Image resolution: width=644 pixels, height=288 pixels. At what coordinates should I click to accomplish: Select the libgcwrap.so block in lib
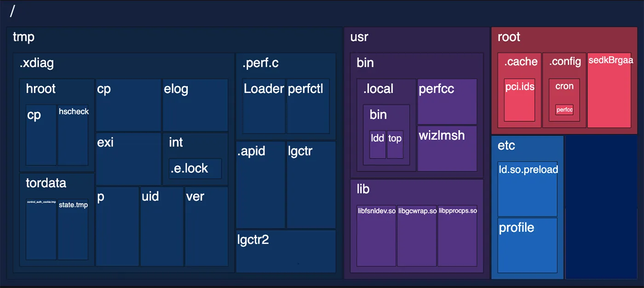pos(417,236)
